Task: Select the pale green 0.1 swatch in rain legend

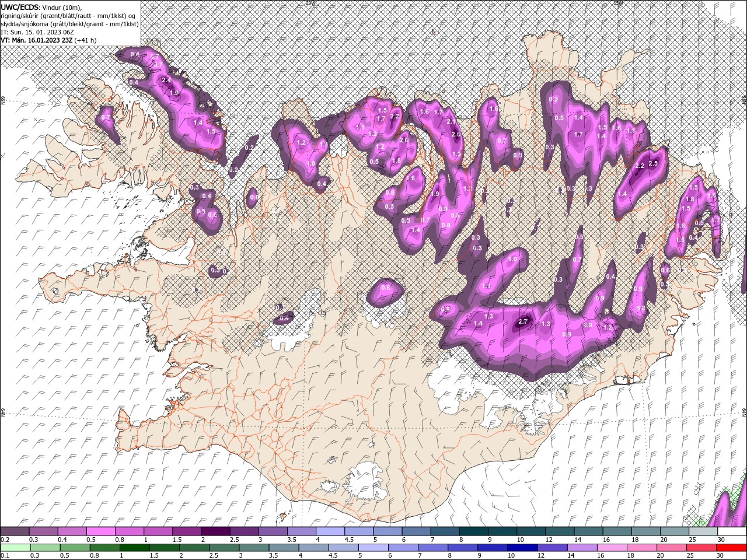Action: tap(15, 548)
